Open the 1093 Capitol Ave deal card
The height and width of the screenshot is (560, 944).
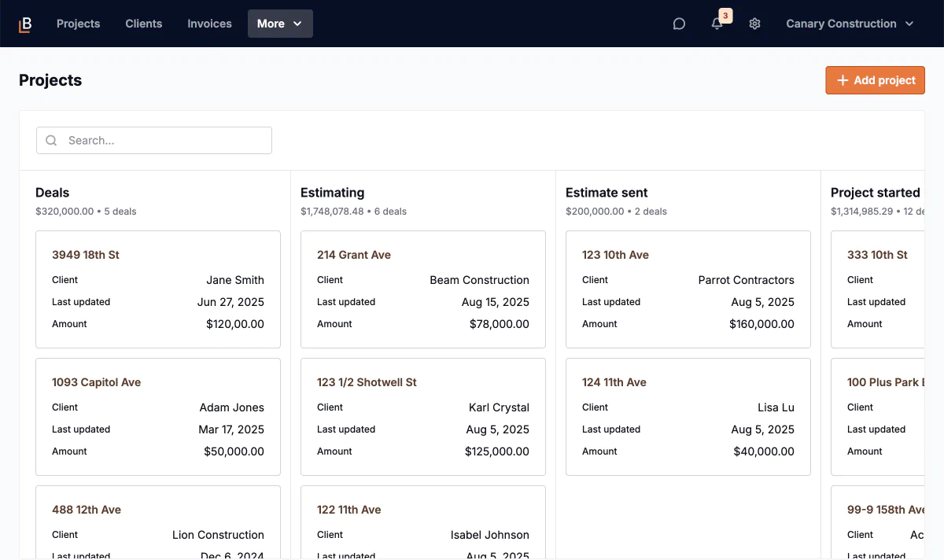pos(158,417)
